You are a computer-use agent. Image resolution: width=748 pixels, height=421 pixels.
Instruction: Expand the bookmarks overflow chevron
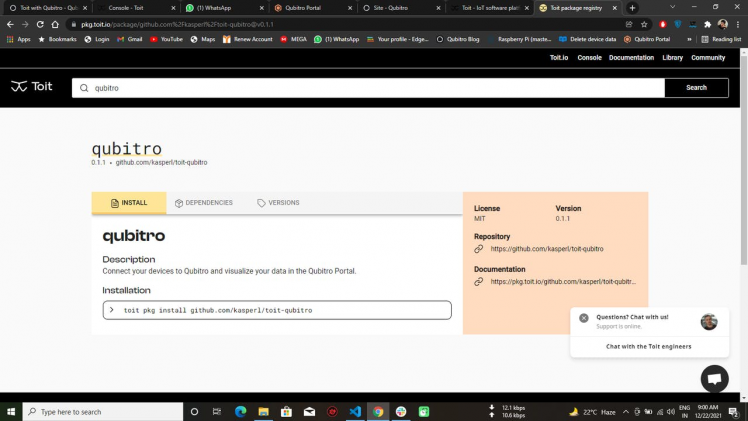point(689,39)
